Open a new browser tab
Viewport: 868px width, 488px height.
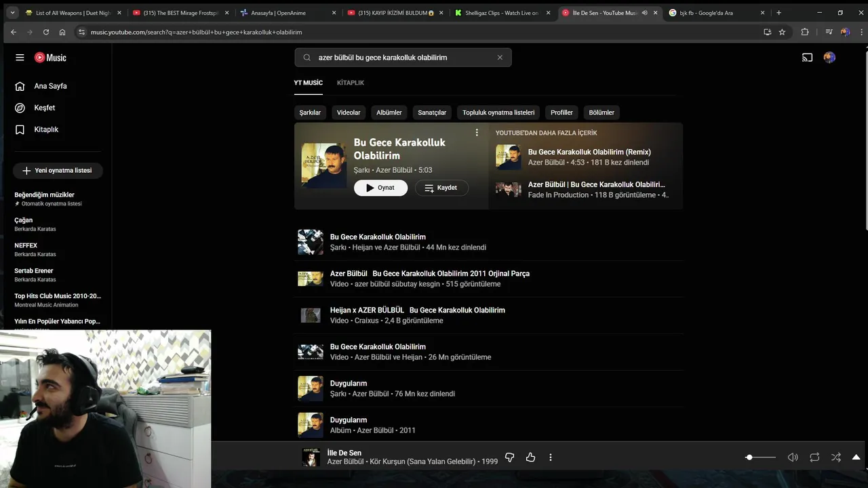coord(778,13)
